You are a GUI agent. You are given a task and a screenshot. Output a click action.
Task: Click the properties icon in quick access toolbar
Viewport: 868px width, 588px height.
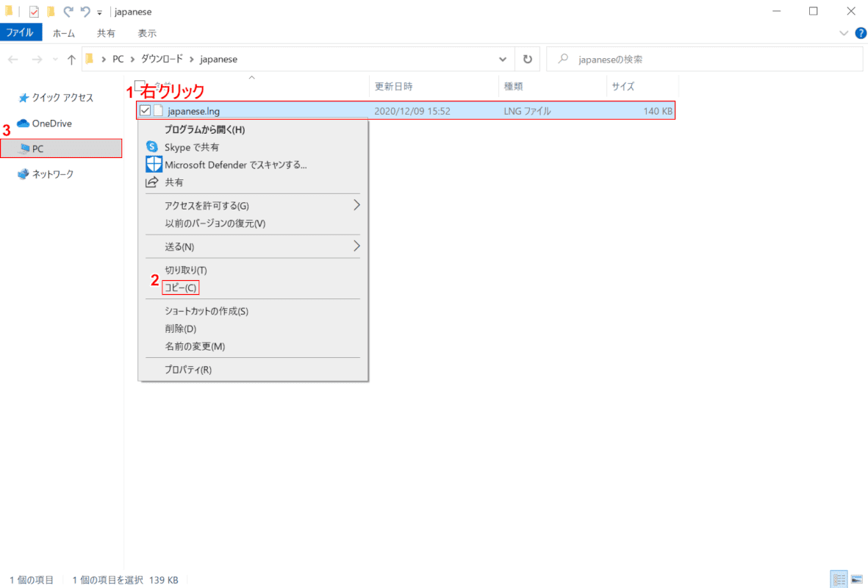(34, 12)
